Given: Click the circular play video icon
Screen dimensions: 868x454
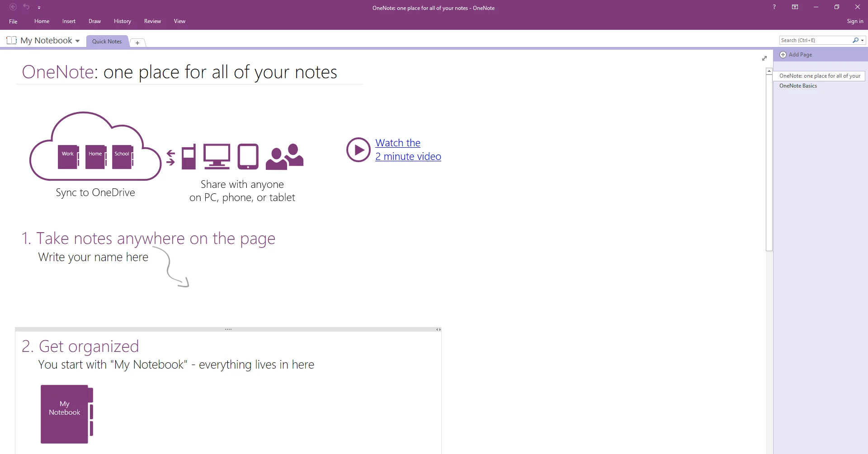Looking at the screenshot, I should [x=359, y=150].
